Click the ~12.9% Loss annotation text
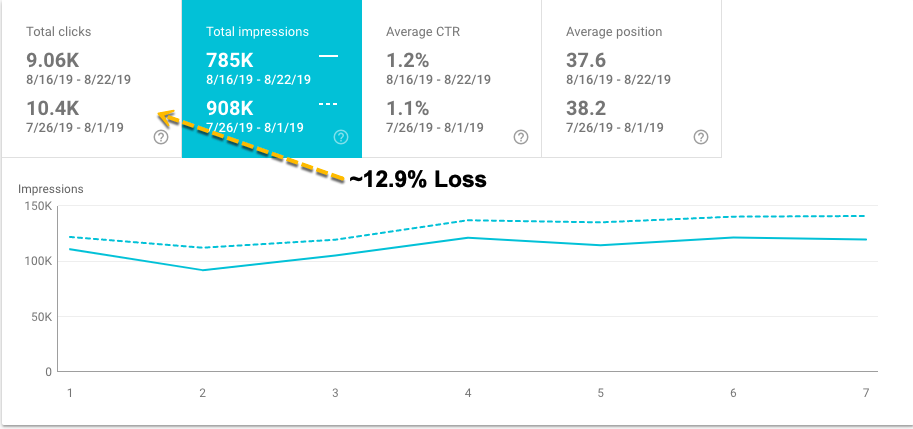The height and width of the screenshot is (429, 913). pos(417,180)
